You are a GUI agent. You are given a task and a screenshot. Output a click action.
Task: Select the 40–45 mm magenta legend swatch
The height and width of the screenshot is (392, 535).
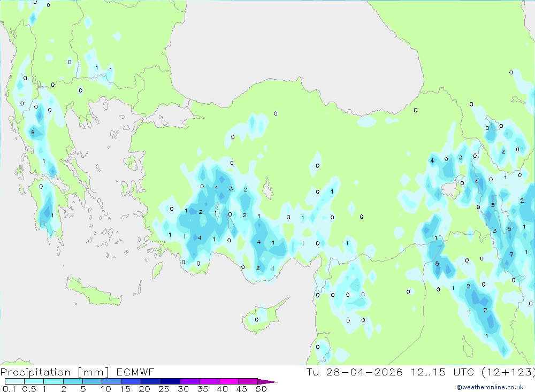coord(228,381)
